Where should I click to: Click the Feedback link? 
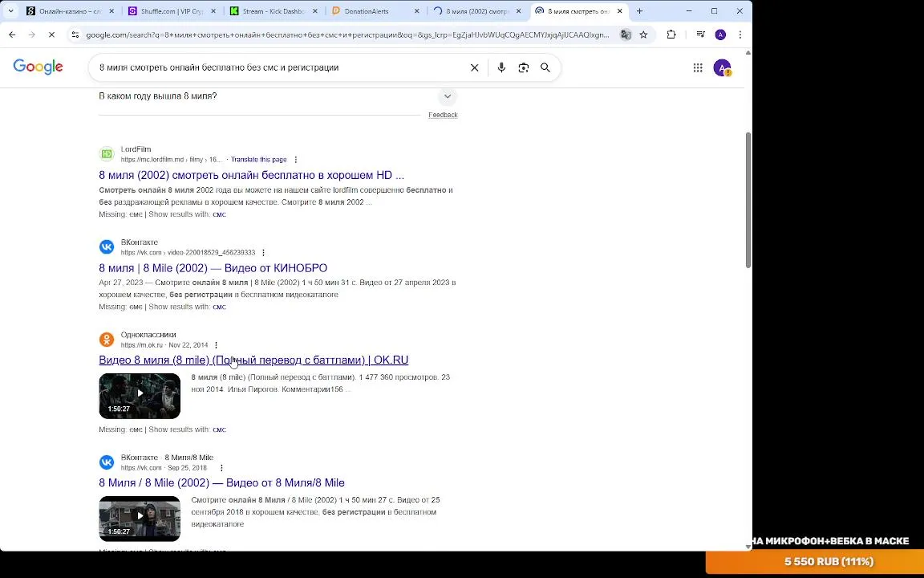point(443,115)
